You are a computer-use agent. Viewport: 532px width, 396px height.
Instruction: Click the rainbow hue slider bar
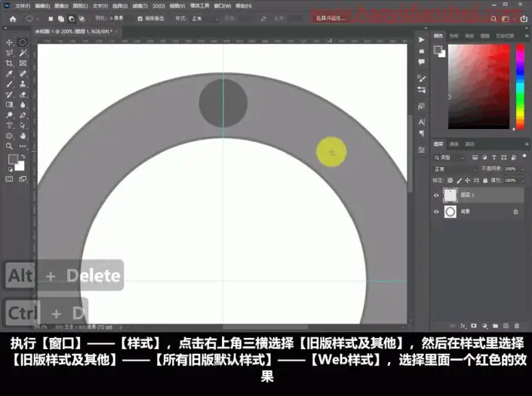(520, 87)
